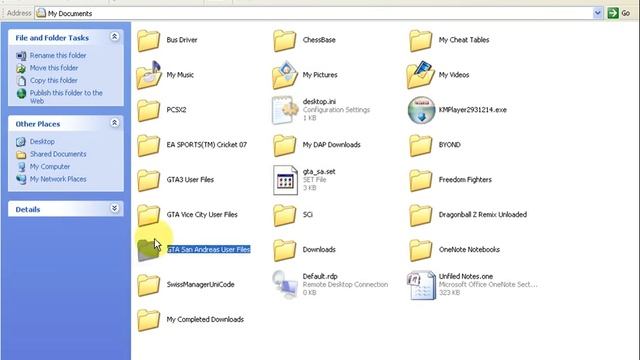Click the Bus Driver folder name
This screenshot has height=360, width=640.
(x=182, y=40)
